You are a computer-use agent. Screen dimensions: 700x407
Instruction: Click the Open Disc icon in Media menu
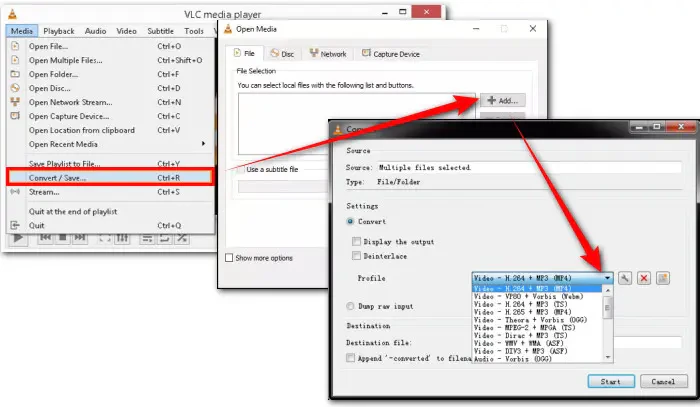click(15, 88)
